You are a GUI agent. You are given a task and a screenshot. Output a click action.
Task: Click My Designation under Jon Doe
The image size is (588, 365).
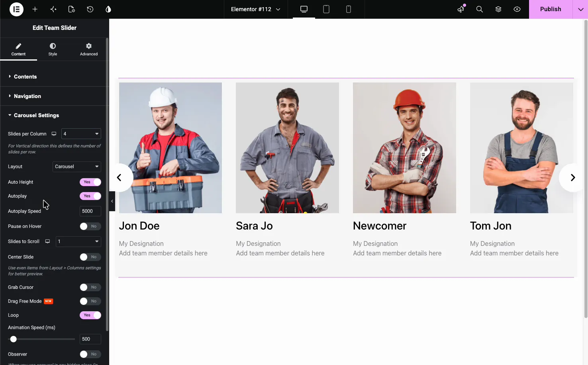[141, 243]
